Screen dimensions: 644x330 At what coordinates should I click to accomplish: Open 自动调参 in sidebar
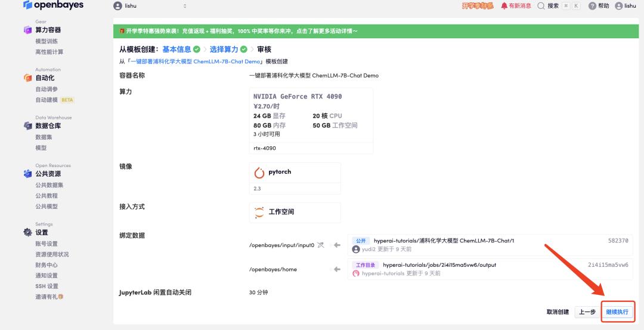pos(47,89)
